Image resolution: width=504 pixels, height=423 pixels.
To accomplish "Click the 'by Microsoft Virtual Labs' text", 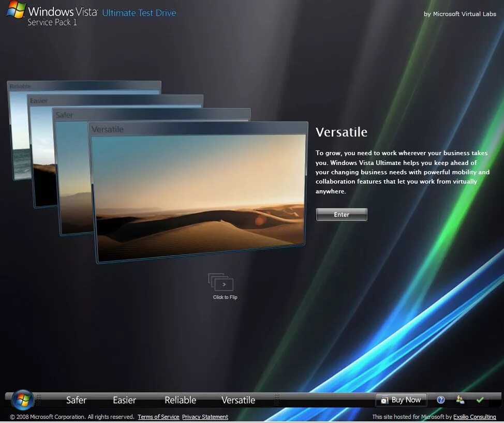I will [459, 14].
